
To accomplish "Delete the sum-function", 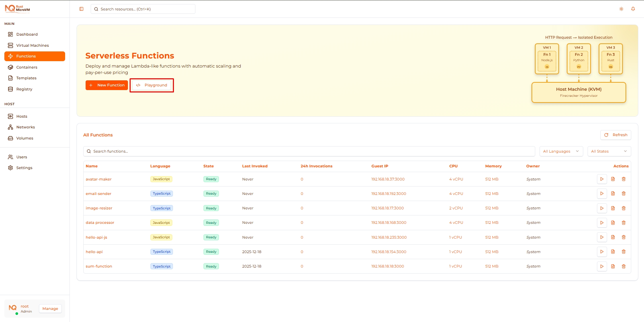I will [x=624, y=266].
